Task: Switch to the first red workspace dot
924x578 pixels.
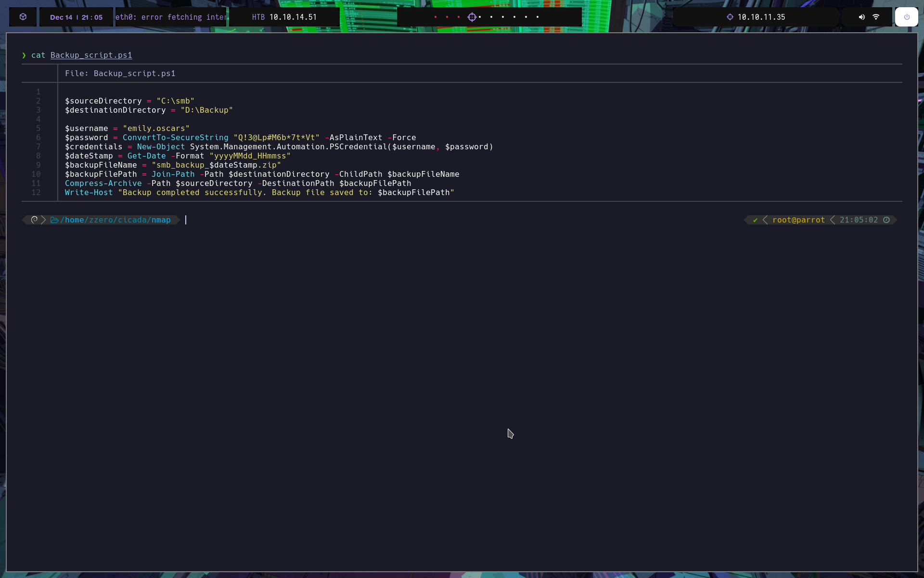Action: coord(436,17)
